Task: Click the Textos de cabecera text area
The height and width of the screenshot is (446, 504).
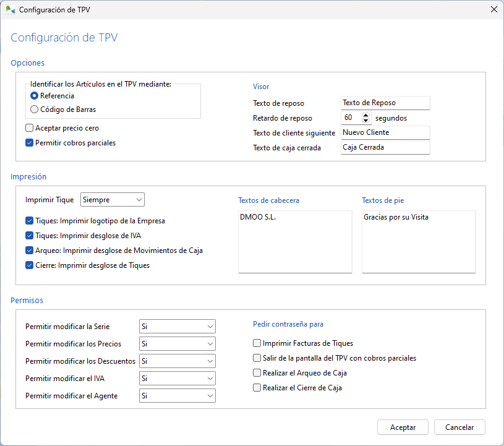Action: [x=295, y=241]
